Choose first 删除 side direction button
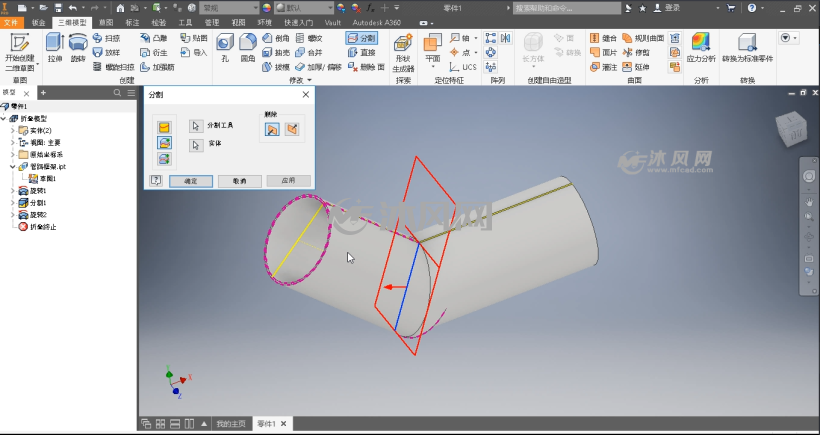Screen dimensions: 820x435 click(x=272, y=129)
